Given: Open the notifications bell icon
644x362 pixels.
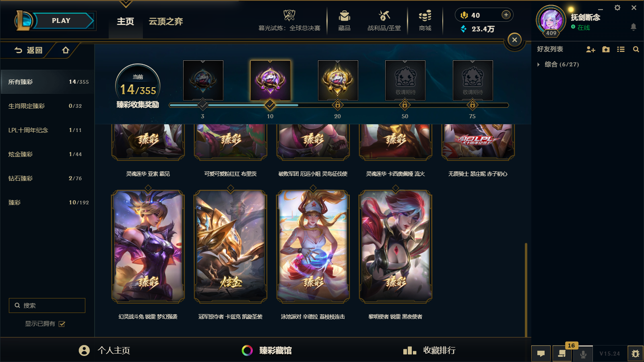Looking at the screenshot, I should coord(633,27).
